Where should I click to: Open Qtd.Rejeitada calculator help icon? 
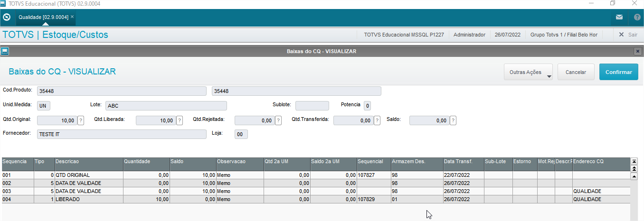[x=278, y=120]
